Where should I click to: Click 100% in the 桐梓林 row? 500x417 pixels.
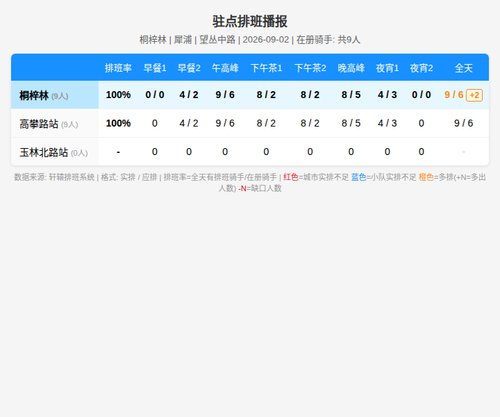click(118, 95)
